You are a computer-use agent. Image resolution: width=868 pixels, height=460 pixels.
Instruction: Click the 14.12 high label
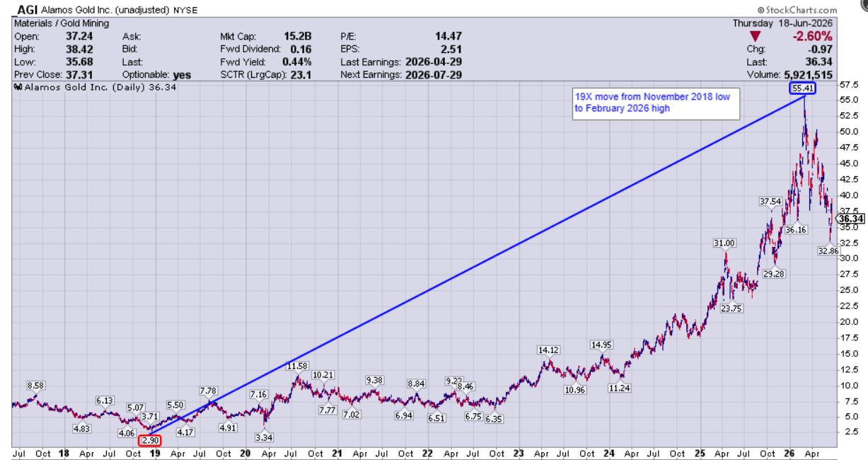point(548,350)
